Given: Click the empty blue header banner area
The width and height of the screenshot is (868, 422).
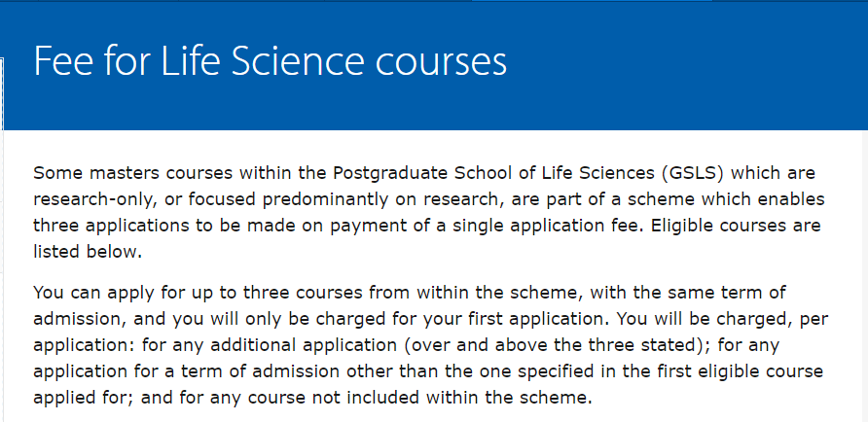Looking at the screenshot, I should pyautogui.click(x=686, y=66).
